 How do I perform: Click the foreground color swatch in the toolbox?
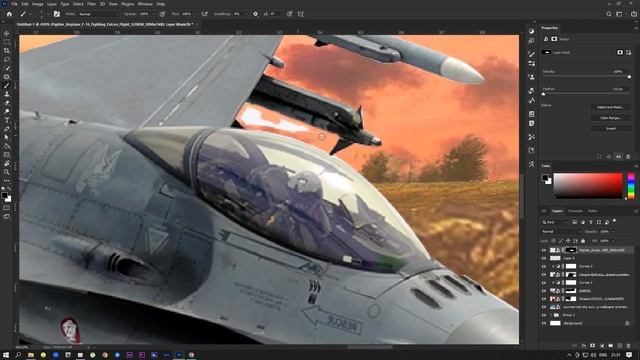point(4,196)
